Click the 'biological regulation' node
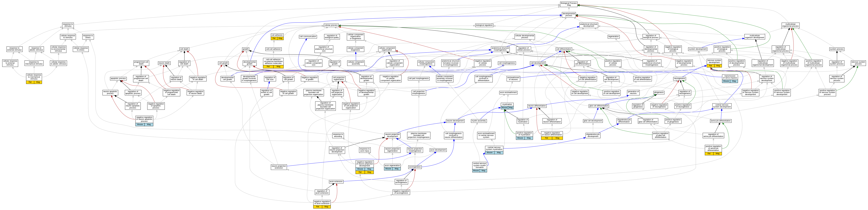The height and width of the screenshot is (210, 868). tap(484, 25)
